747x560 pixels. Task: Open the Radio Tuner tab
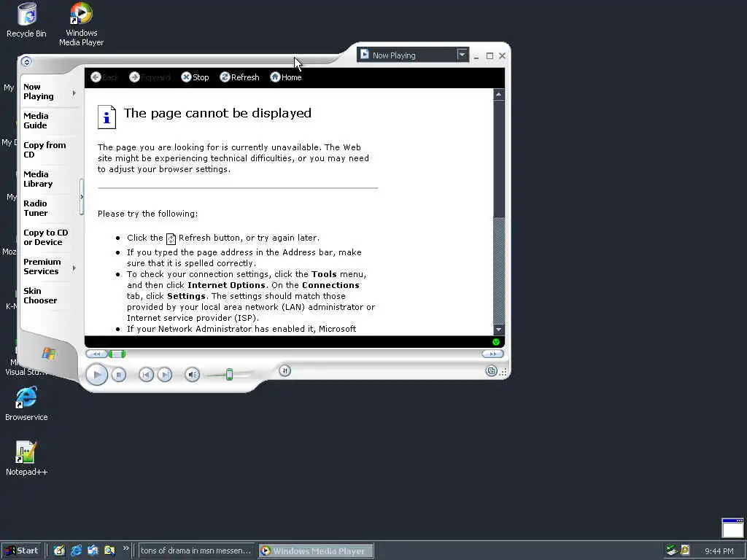pos(35,208)
